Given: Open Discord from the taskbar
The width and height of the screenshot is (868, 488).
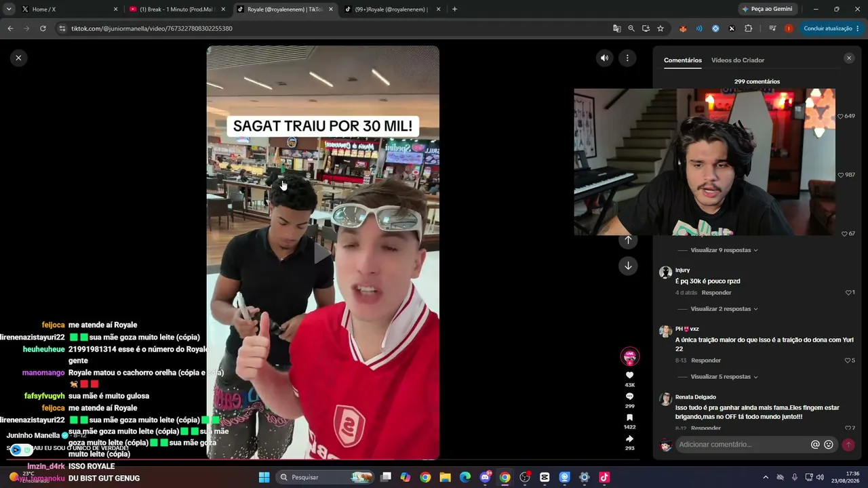Looking at the screenshot, I should [485, 477].
